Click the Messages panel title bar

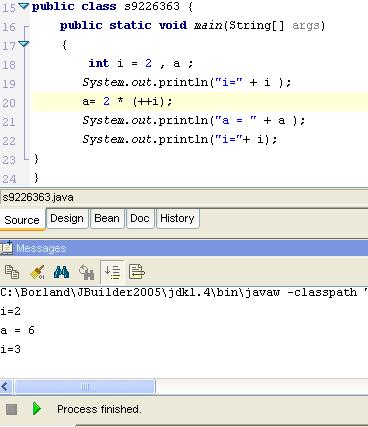[184, 248]
